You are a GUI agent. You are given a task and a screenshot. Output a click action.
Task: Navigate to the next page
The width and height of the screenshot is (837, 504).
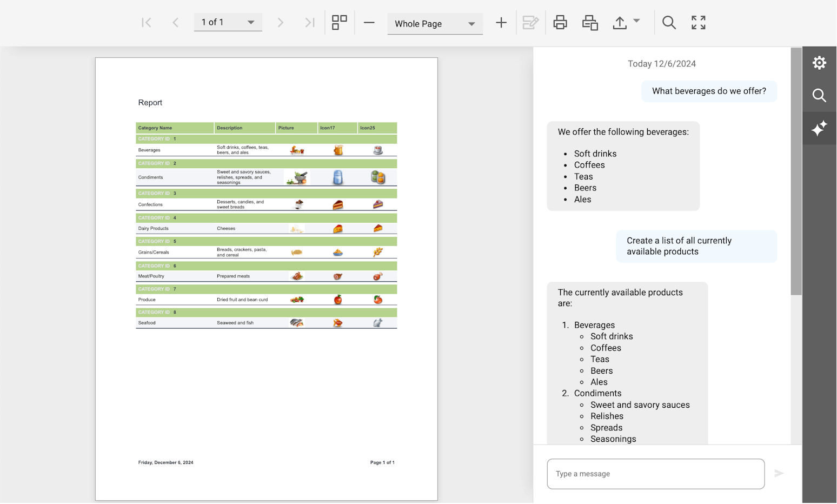(x=281, y=22)
